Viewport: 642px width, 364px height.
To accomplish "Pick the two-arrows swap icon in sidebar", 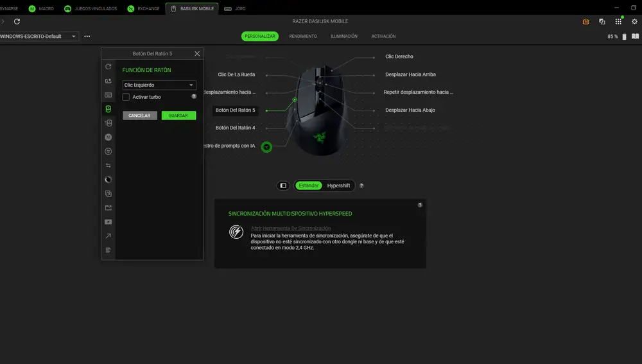I will tap(108, 166).
